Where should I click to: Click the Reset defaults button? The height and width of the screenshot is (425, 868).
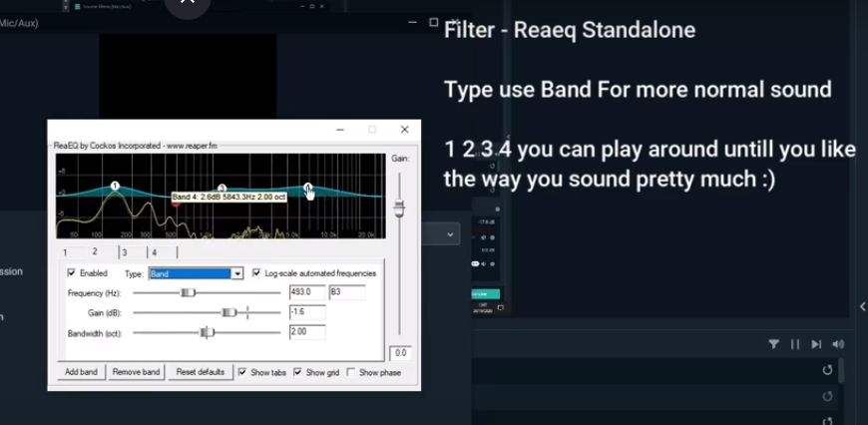tap(200, 372)
